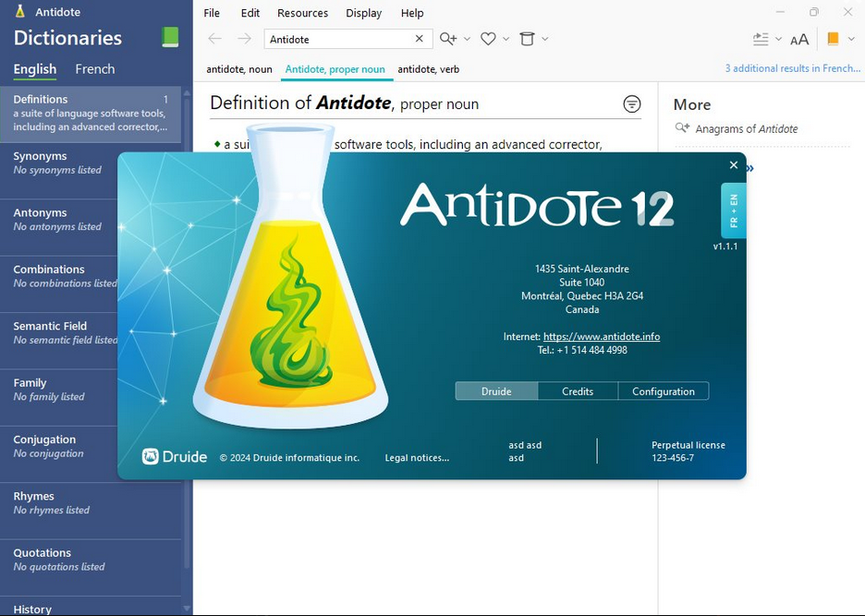Open the antidote.info website link

pos(602,336)
